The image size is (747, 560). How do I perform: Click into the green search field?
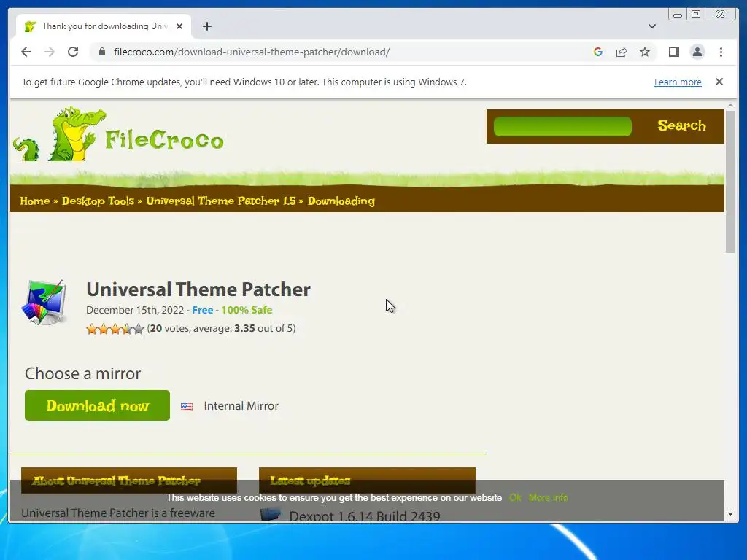(x=562, y=126)
